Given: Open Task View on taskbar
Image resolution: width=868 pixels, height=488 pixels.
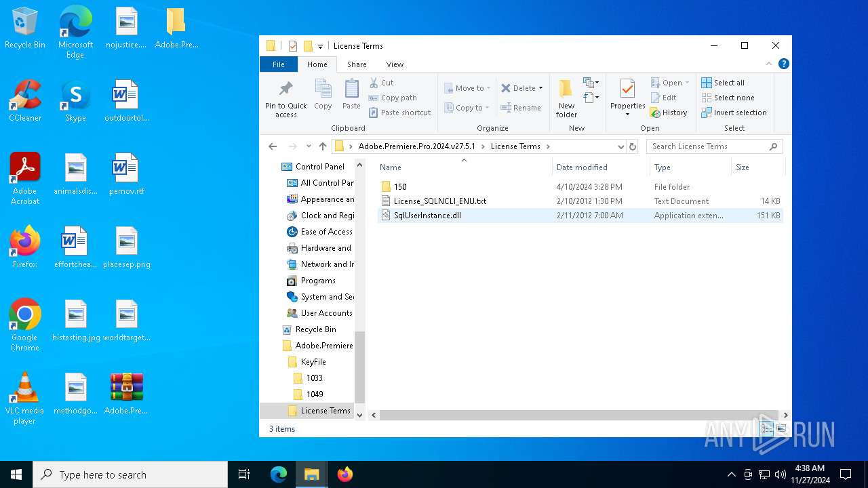Looking at the screenshot, I should [244, 474].
